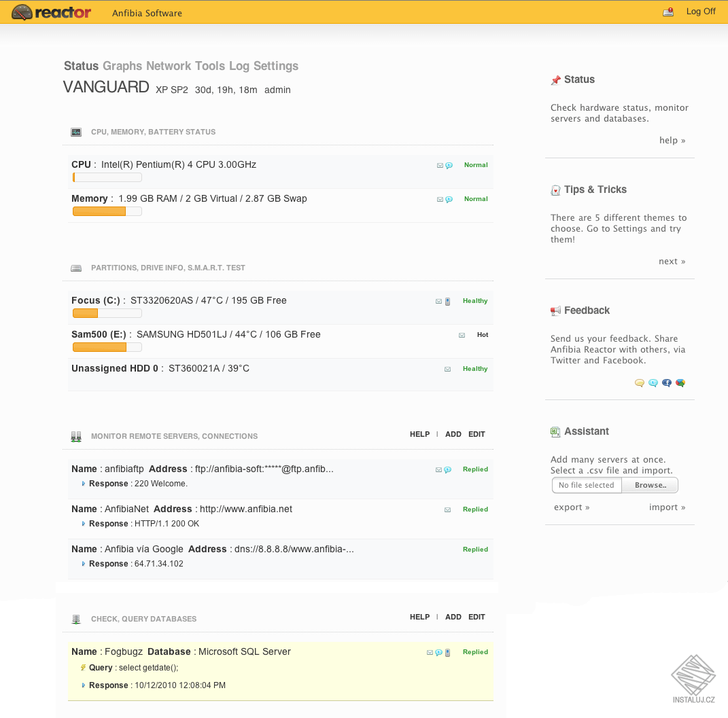Switch to the Graphs tab

122,66
